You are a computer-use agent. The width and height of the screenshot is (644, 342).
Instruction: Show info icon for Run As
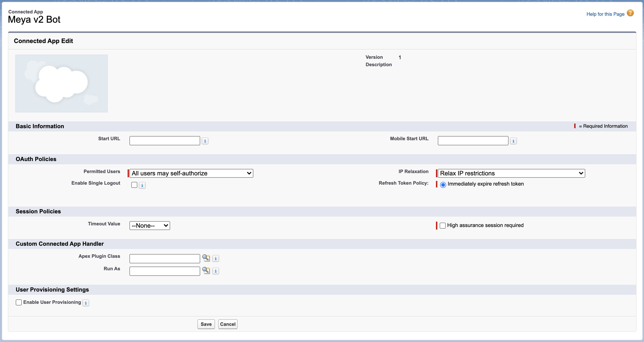[x=215, y=271]
